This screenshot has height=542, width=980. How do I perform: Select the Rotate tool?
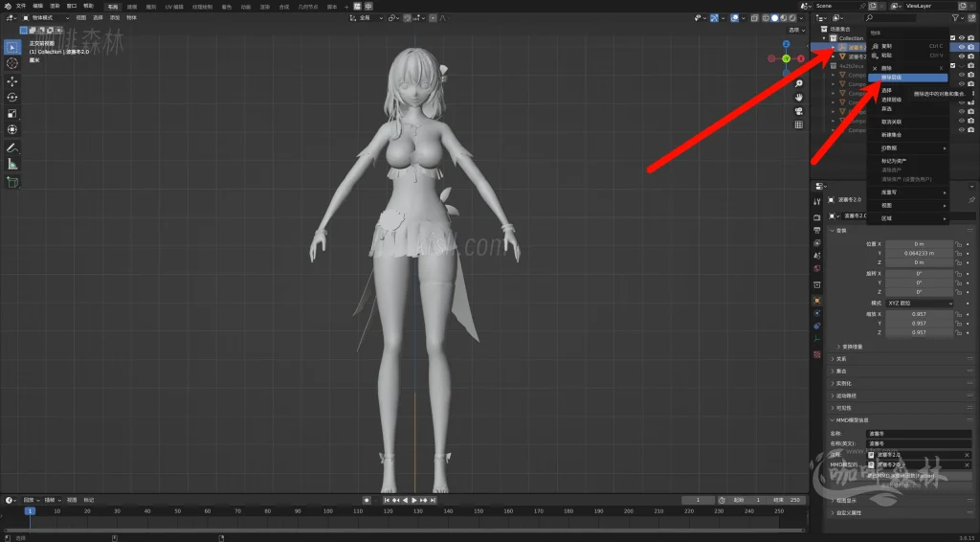coord(11,97)
